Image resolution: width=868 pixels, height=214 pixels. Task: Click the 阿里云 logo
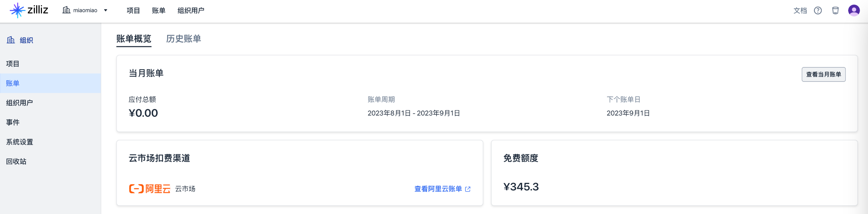(x=149, y=189)
